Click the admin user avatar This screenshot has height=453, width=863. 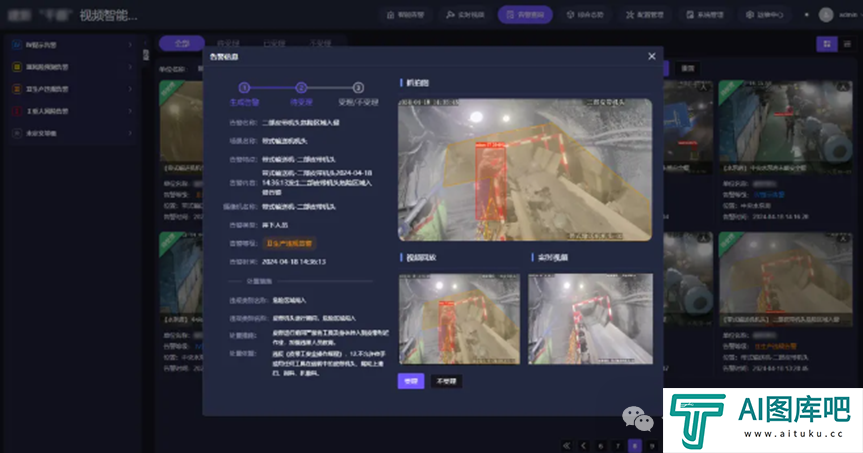tap(826, 15)
